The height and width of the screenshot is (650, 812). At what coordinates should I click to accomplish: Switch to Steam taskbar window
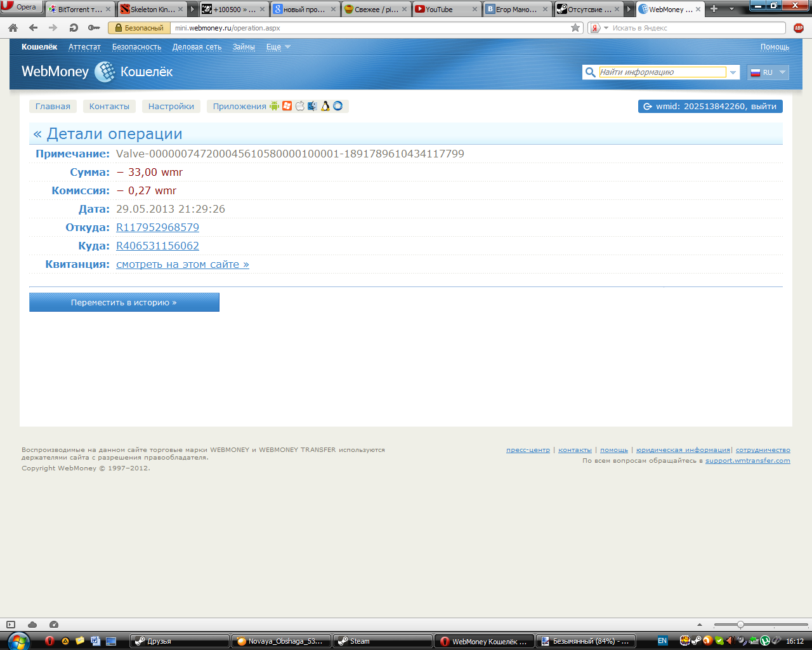click(383, 641)
